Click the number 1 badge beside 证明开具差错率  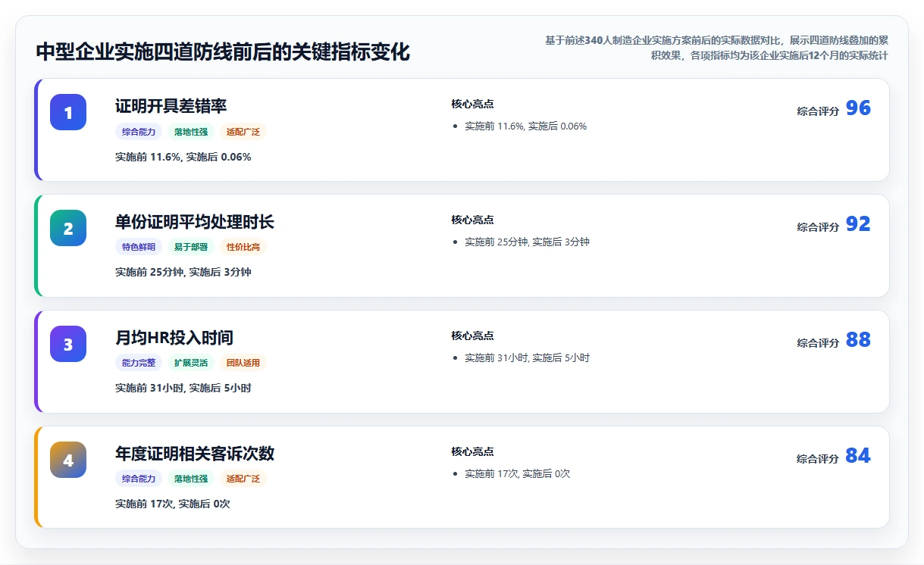tap(68, 112)
